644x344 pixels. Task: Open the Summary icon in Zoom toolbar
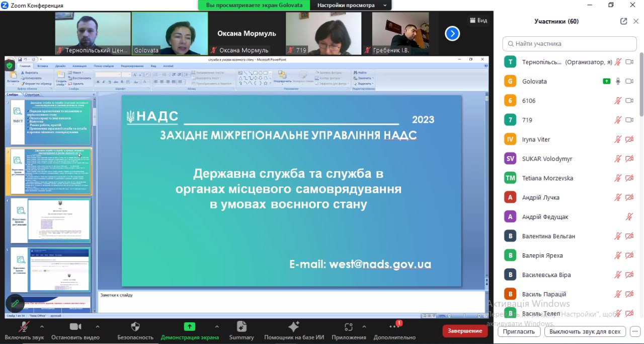242,326
